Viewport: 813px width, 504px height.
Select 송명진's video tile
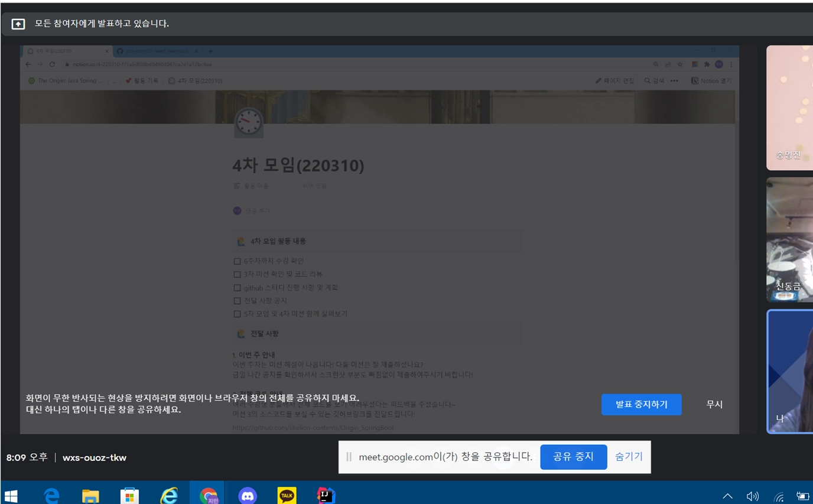click(x=789, y=108)
